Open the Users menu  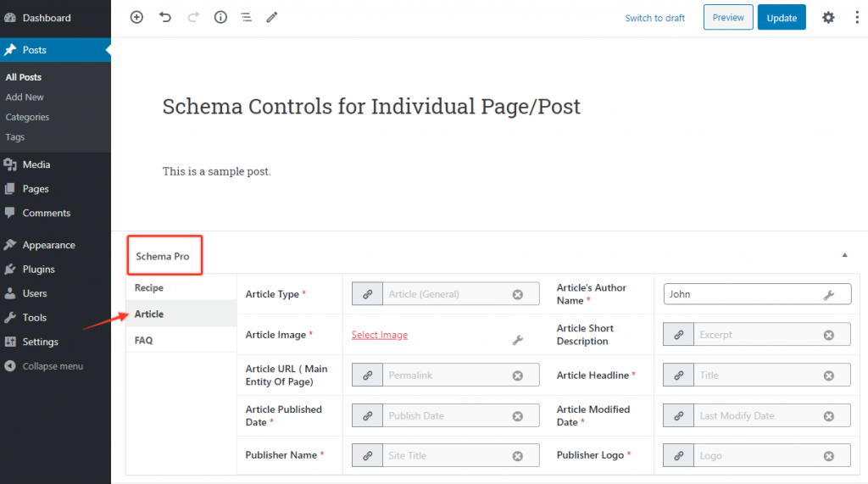point(55,293)
